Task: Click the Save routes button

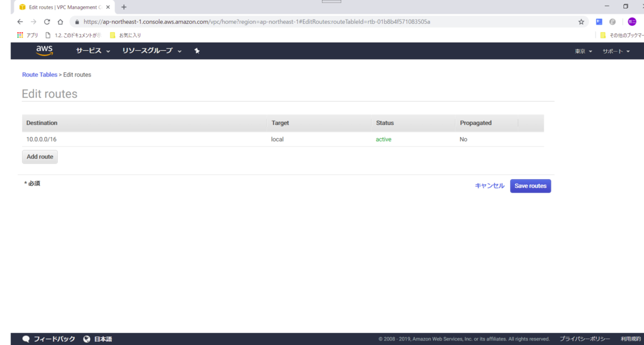Action: 530,186
